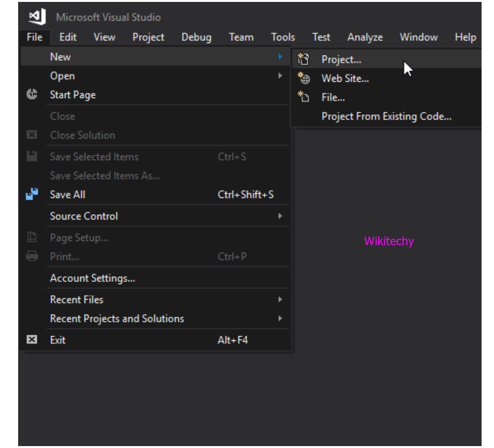Click the New Project icon in submenu

tap(303, 59)
